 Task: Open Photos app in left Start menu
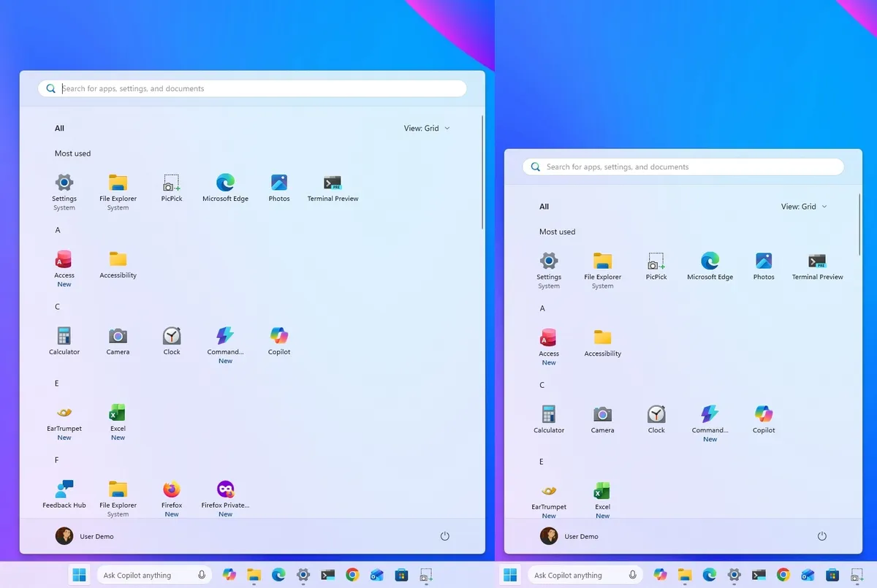click(279, 188)
